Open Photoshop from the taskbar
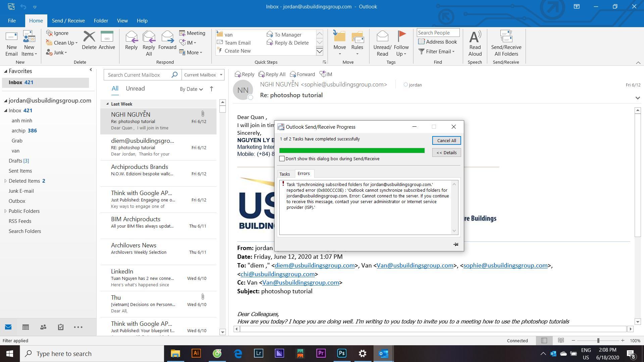 coord(342,353)
